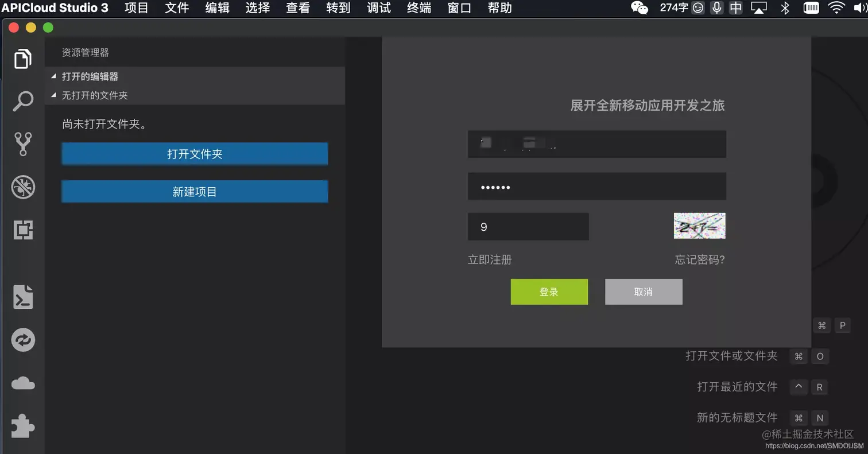Open the 帮助 menu
The width and height of the screenshot is (868, 454).
tap(499, 8)
